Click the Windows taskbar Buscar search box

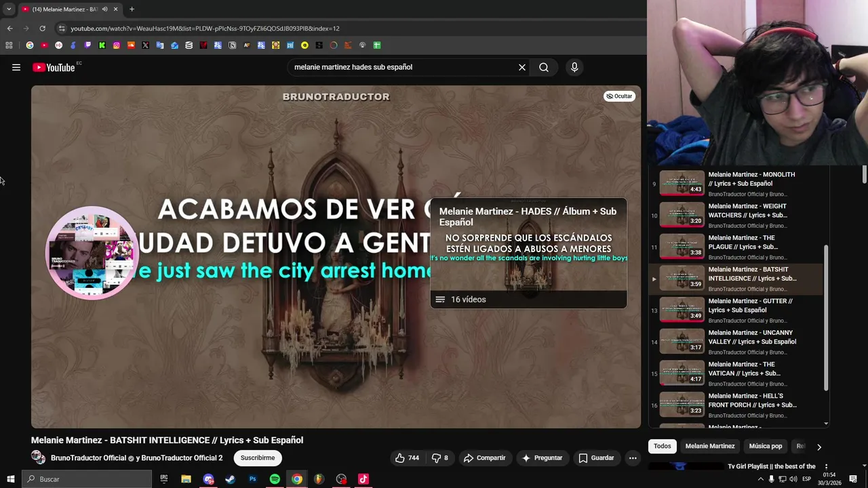point(87,479)
